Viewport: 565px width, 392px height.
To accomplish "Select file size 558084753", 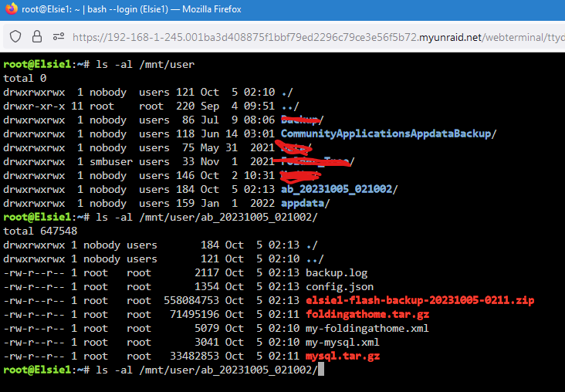I will tap(191, 300).
